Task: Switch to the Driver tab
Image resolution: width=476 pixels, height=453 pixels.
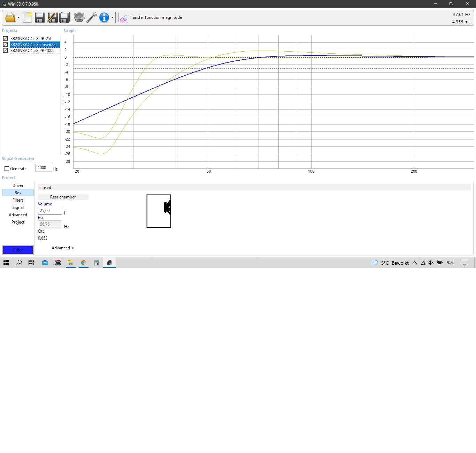Action: pyautogui.click(x=18, y=186)
